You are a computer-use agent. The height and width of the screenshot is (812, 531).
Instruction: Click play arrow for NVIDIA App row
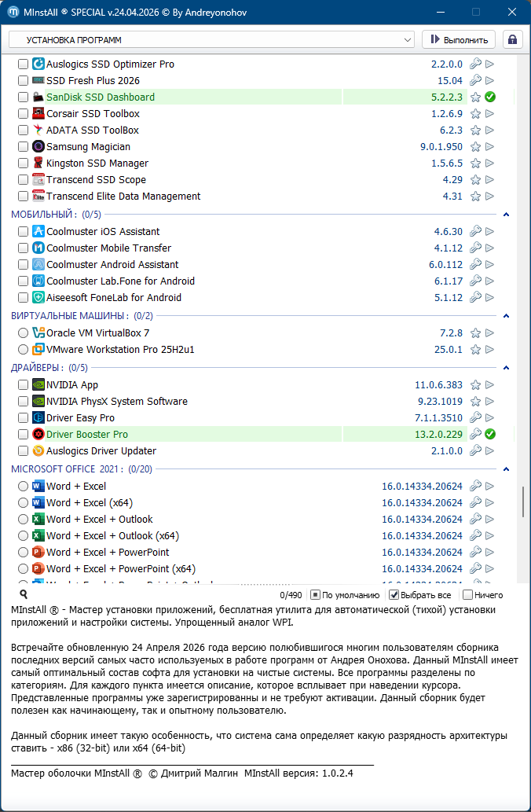(x=490, y=385)
